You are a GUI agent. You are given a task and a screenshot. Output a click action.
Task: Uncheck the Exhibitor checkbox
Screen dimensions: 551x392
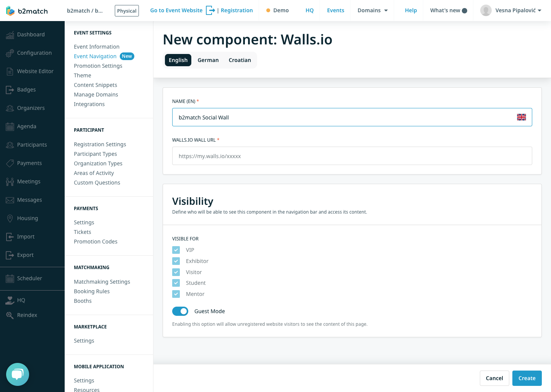coord(176,261)
